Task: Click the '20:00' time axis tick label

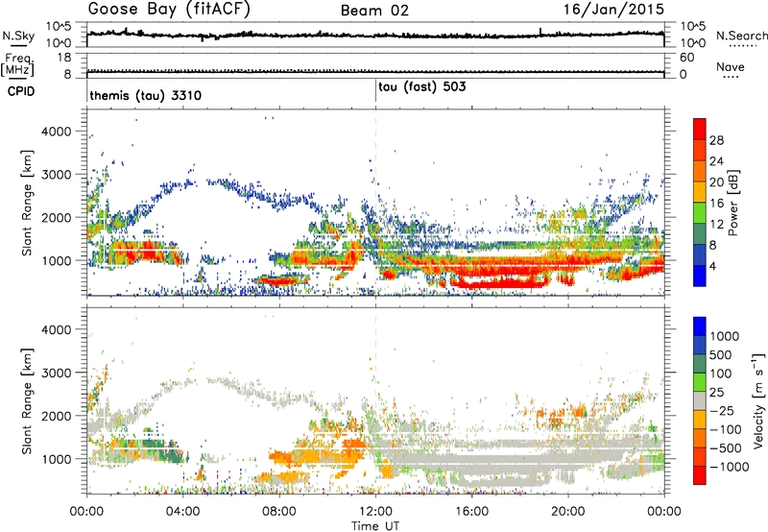Action: pos(568,512)
